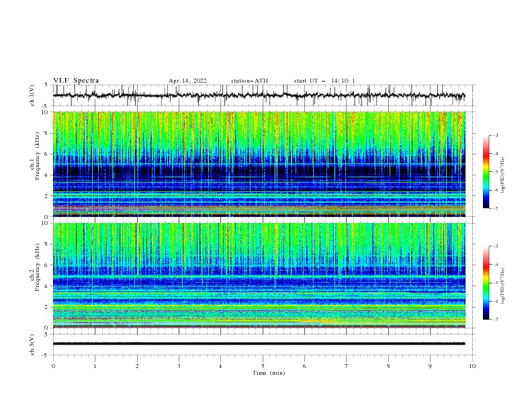Click lower color bar's log(PSD) label
532x411 pixels.
pyautogui.click(x=503, y=286)
